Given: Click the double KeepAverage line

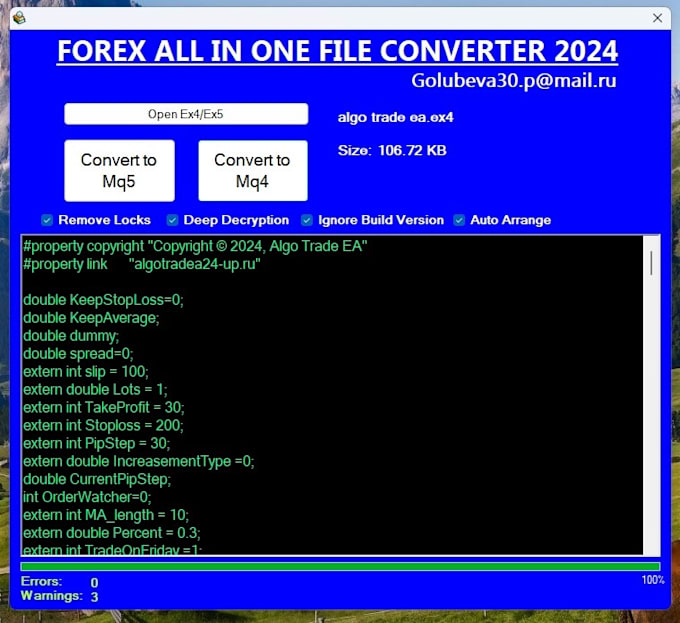Looking at the screenshot, I should tap(91, 318).
